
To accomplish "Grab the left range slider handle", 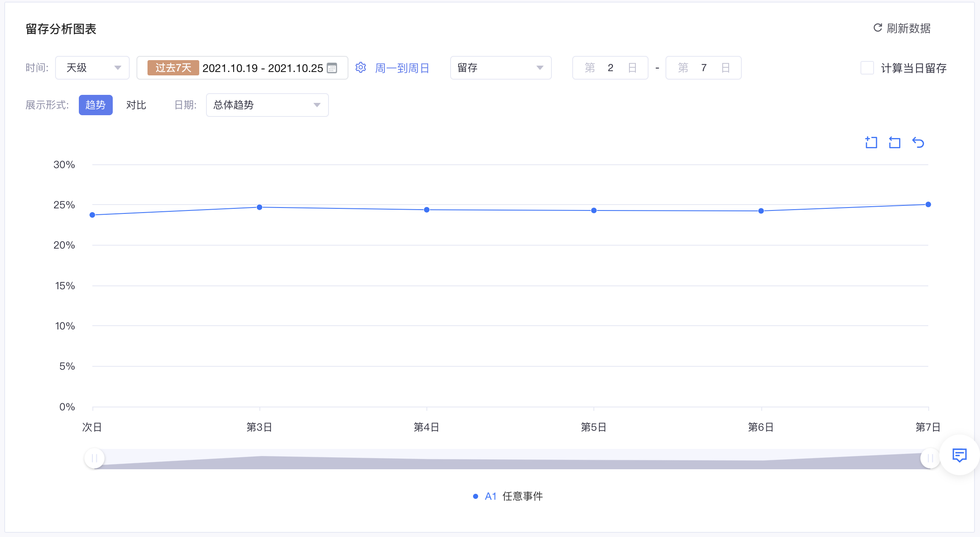I will (x=95, y=458).
